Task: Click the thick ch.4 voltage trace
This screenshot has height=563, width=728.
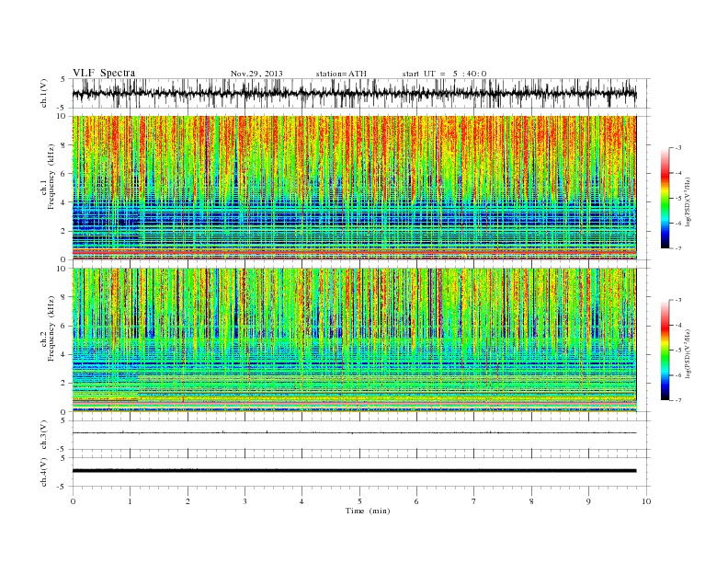Action: (354, 471)
